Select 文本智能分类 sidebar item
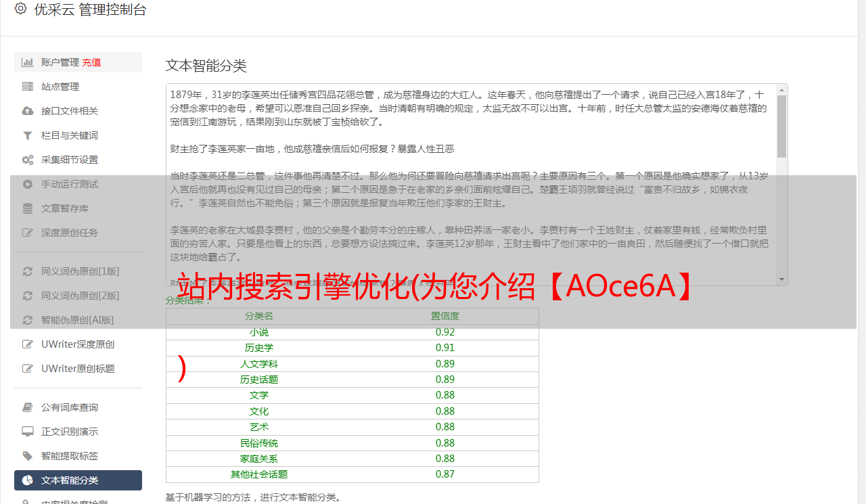 pos(78,480)
